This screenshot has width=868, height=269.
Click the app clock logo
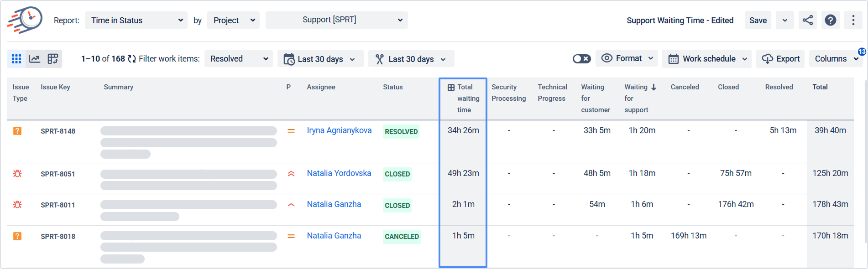point(25,20)
